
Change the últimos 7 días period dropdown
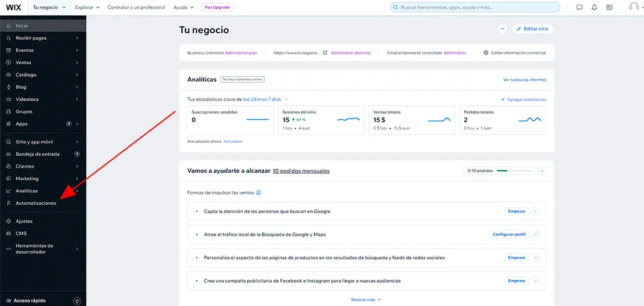(x=265, y=99)
